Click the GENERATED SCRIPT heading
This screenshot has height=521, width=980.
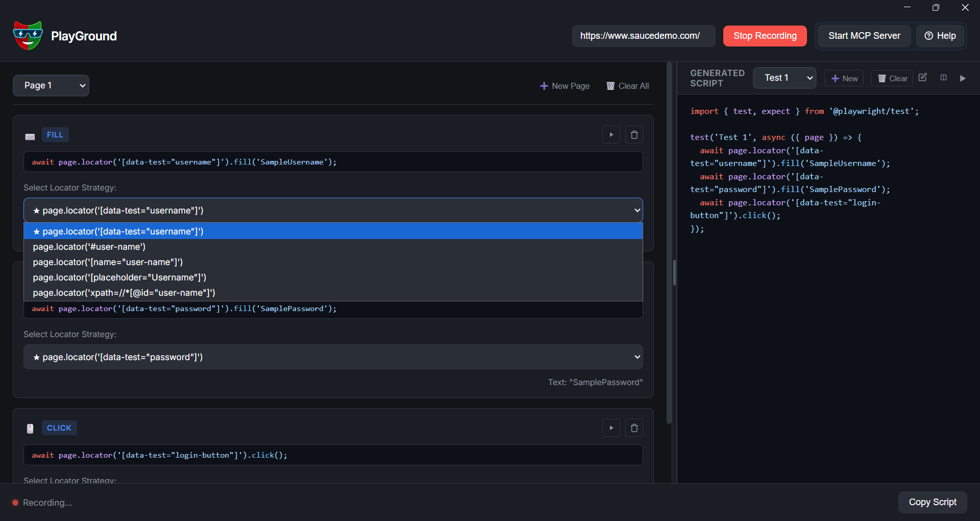tap(717, 78)
